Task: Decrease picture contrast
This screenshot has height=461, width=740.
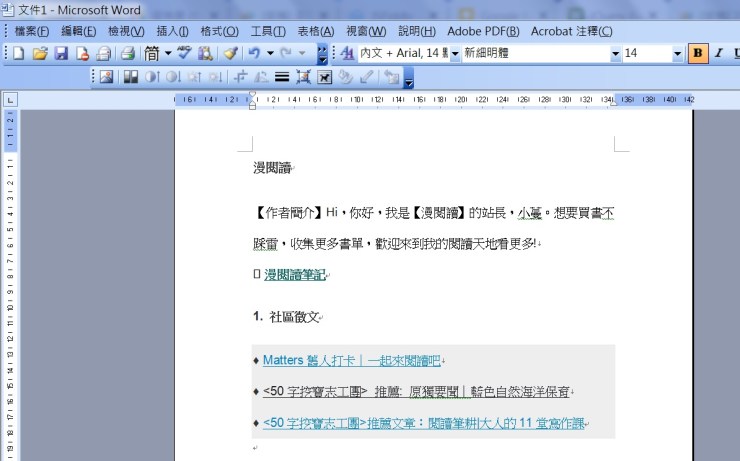Action: [173, 77]
